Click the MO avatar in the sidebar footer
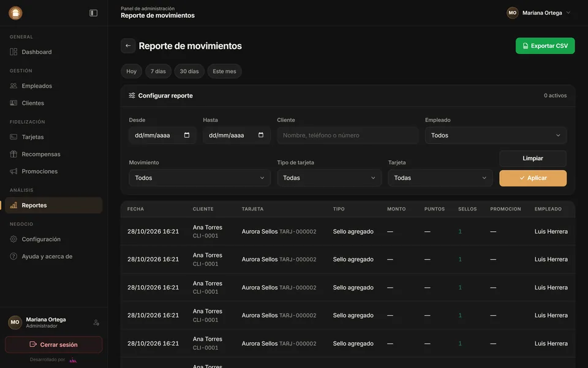588x368 pixels. [15, 322]
